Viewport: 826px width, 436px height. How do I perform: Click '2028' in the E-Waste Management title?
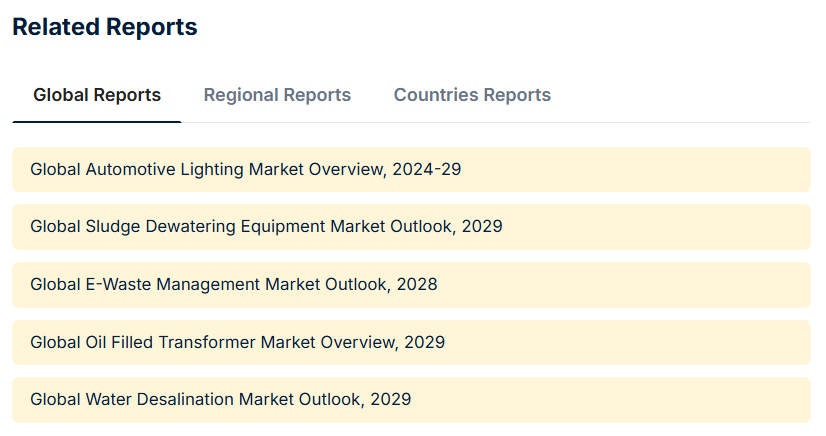click(x=417, y=284)
